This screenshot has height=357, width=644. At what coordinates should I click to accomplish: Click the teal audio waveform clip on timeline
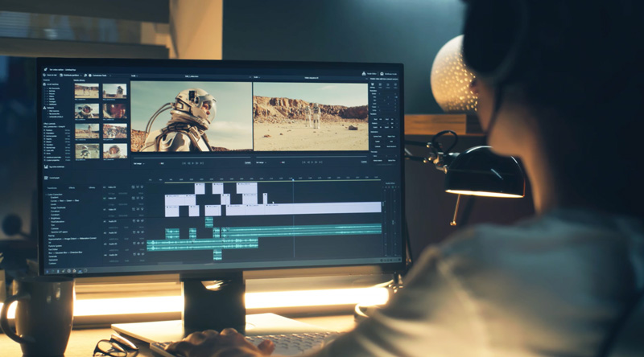click(298, 230)
